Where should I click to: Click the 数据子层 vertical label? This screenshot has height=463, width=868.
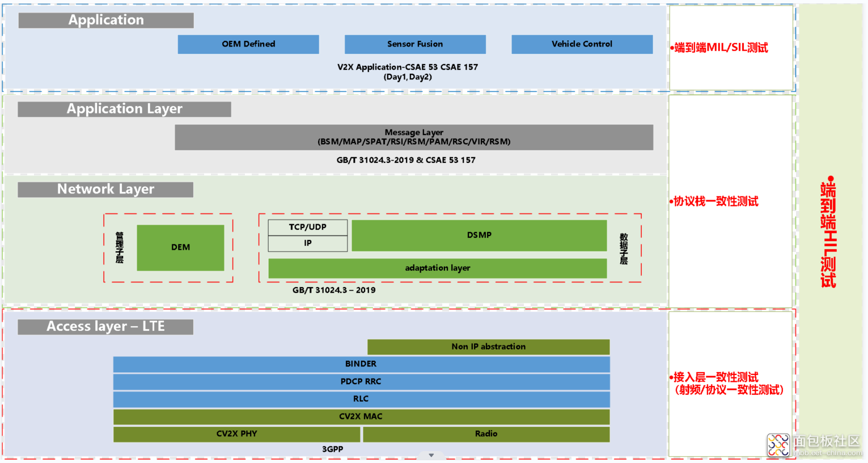(x=624, y=249)
